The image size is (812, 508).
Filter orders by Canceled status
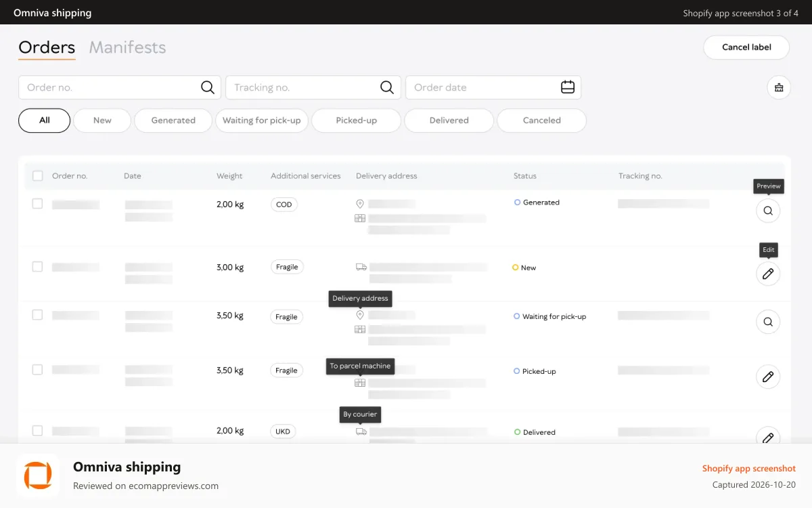tap(542, 121)
